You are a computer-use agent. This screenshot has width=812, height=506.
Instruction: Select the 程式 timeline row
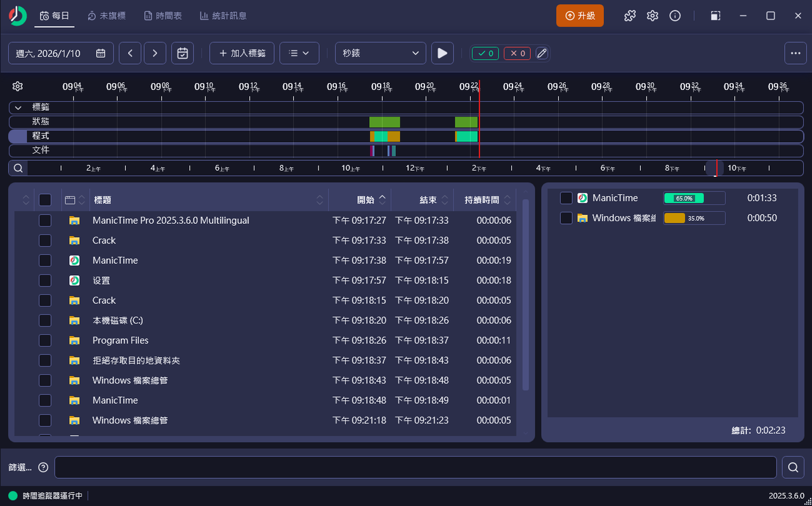point(406,136)
